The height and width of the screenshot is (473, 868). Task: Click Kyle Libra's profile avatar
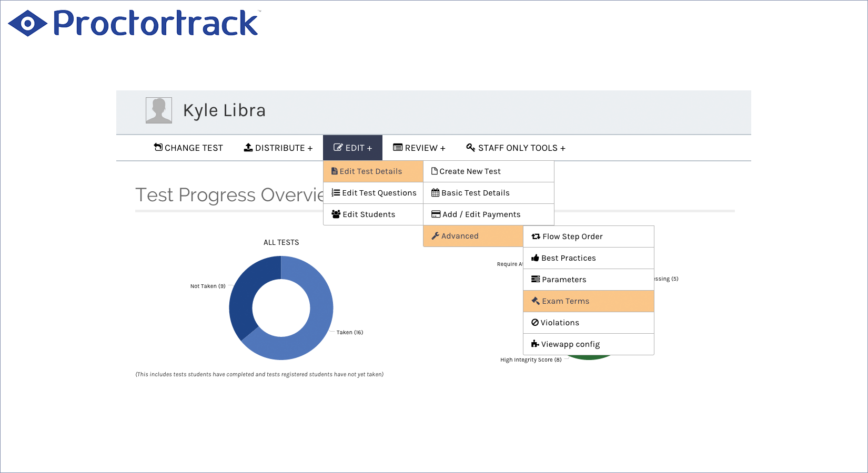coord(159,110)
